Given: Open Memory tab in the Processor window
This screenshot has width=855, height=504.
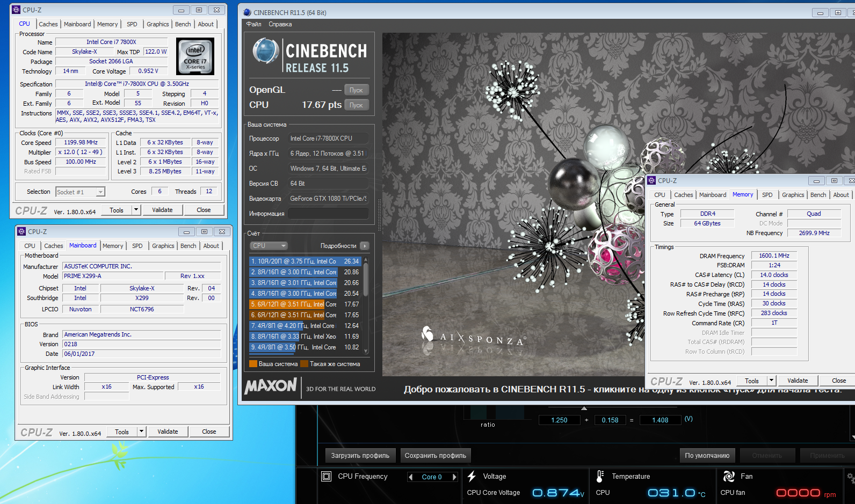Looking at the screenshot, I should [x=107, y=24].
